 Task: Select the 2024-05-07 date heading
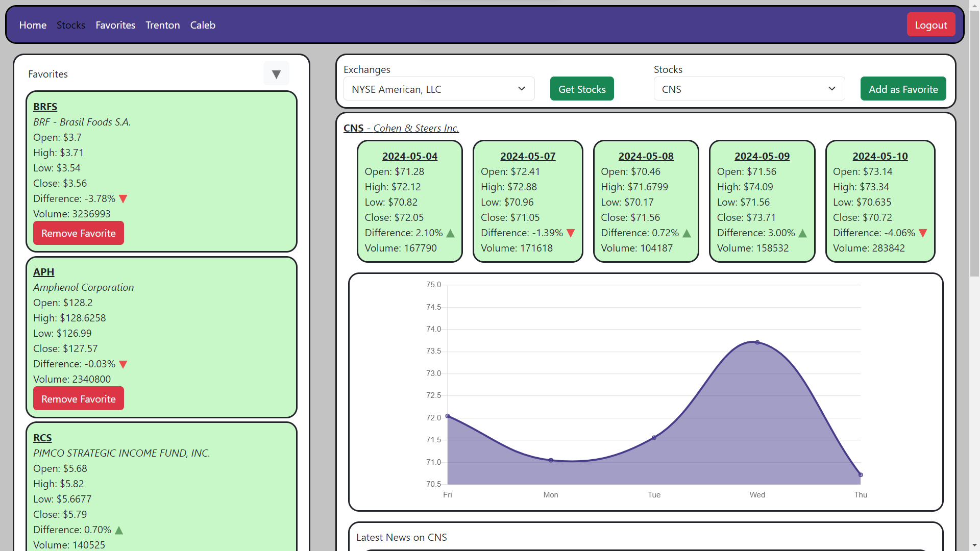point(528,156)
